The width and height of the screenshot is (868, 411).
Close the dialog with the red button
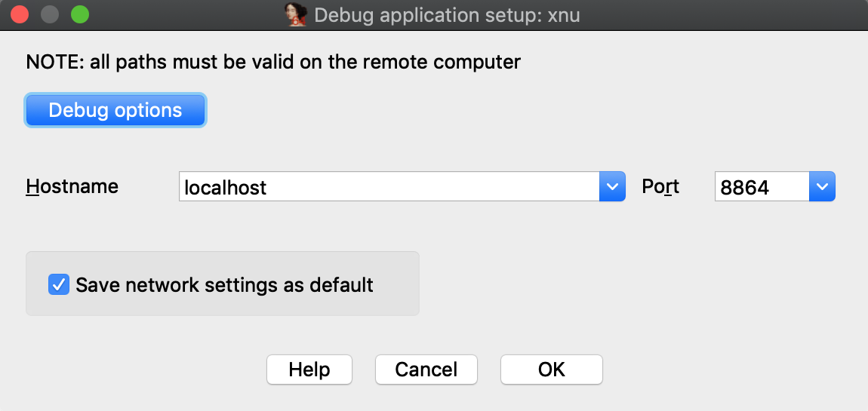click(x=20, y=14)
